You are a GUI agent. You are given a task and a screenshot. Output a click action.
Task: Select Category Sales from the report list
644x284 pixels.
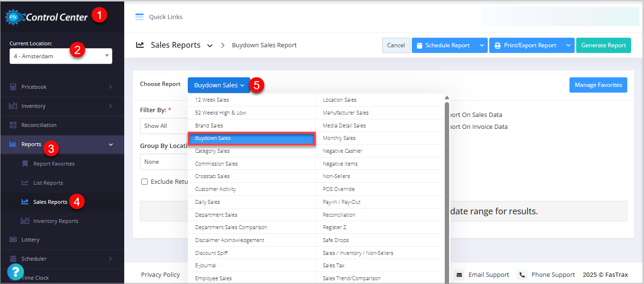coord(212,151)
